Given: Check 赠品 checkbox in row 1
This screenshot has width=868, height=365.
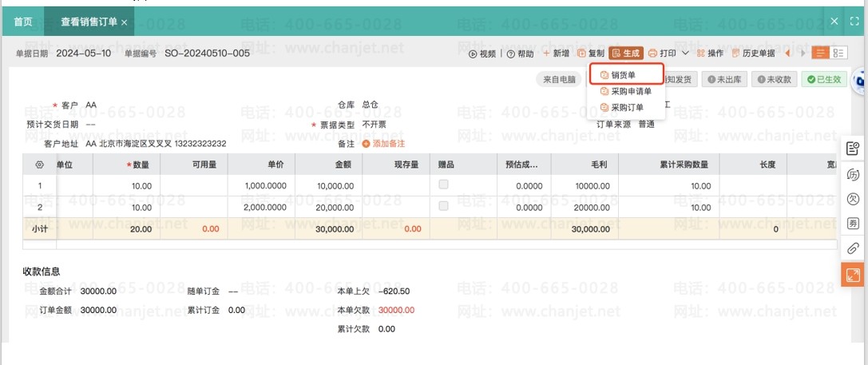Looking at the screenshot, I should tap(443, 184).
